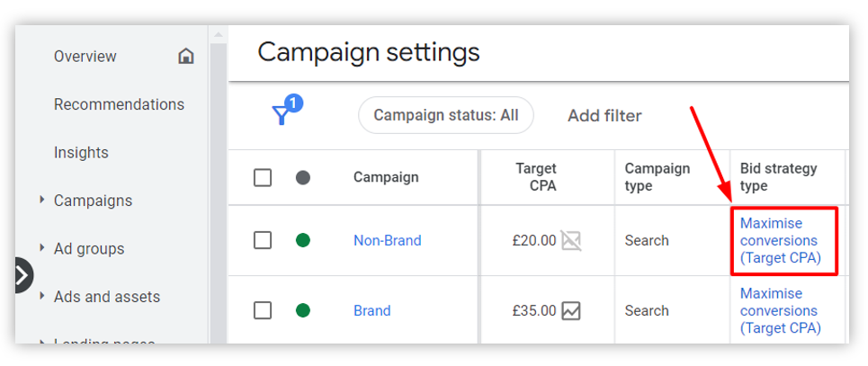Open the filter funnel icon with badge
This screenshot has width=868, height=366.
point(286,110)
